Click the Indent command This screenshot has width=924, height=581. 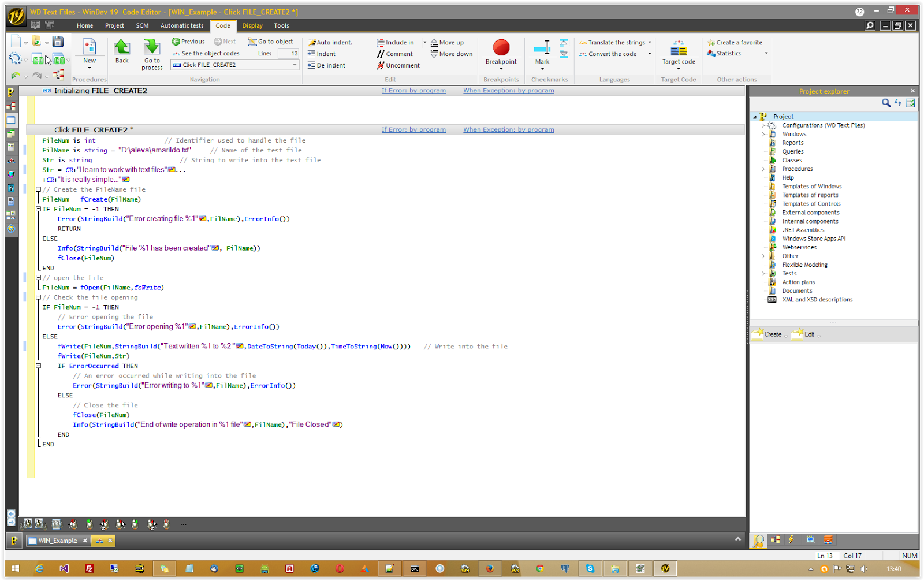322,54
